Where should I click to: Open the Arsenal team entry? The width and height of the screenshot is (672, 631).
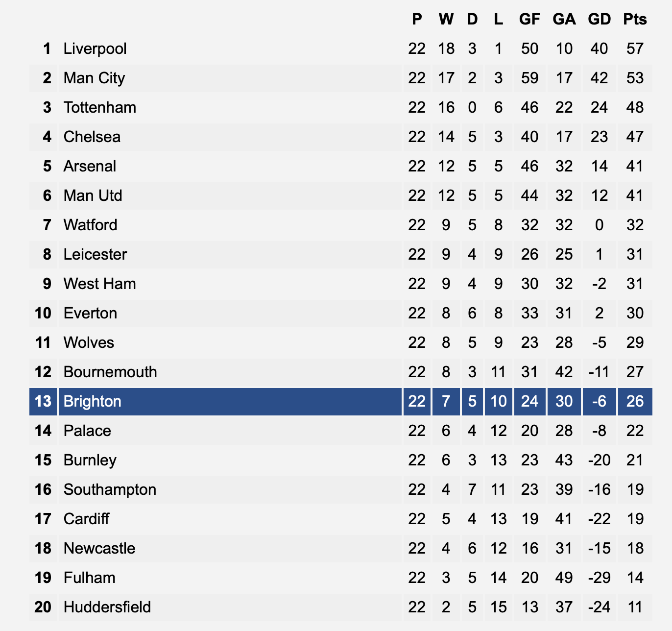click(x=90, y=166)
